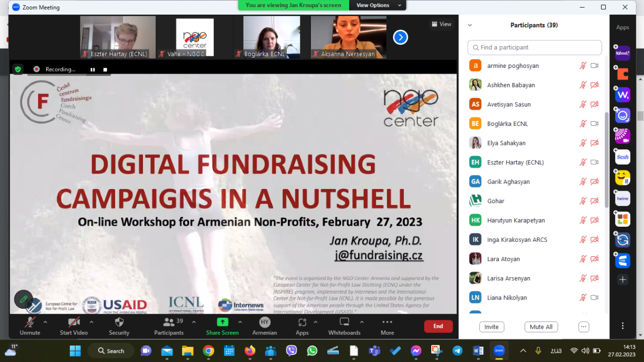
Task: Start Video camera toggle
Action: [73, 322]
